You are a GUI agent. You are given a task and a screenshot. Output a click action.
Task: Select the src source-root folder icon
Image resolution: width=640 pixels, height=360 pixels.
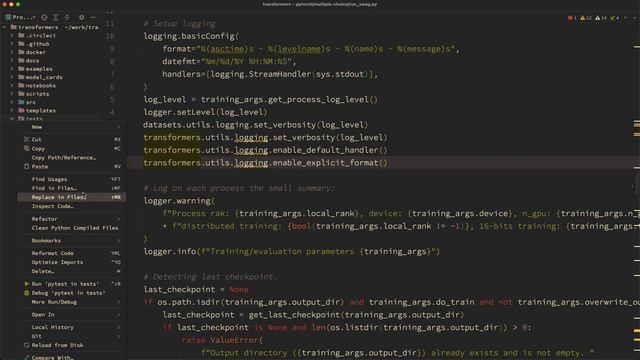(x=21, y=102)
